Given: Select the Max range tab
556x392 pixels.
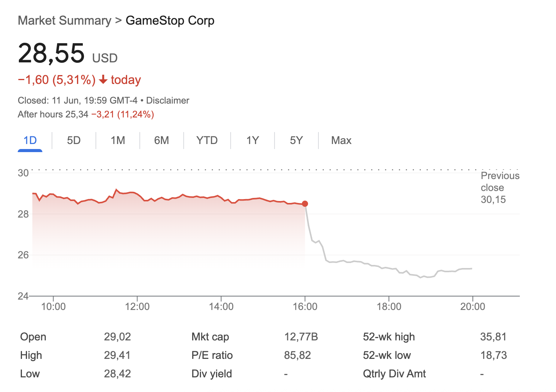Looking at the screenshot, I should 341,140.
